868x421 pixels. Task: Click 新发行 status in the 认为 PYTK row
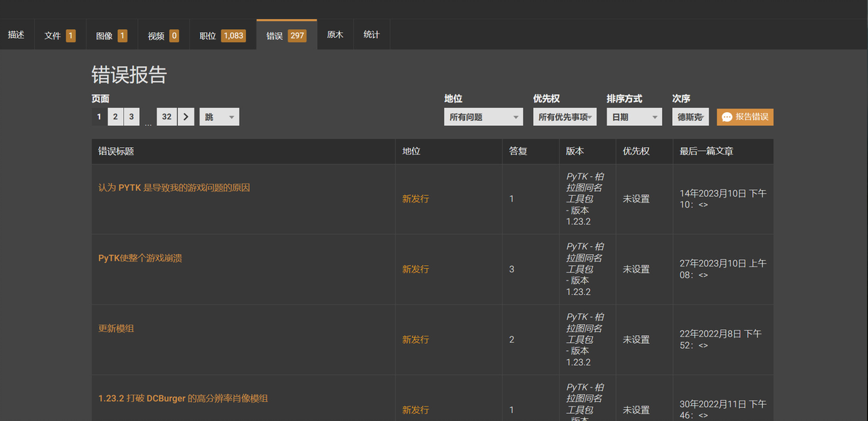(415, 199)
